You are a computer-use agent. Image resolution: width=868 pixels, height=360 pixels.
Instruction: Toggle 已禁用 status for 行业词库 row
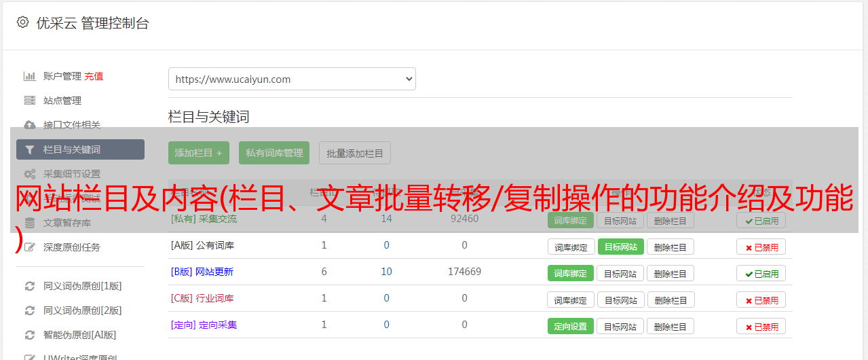click(x=761, y=300)
